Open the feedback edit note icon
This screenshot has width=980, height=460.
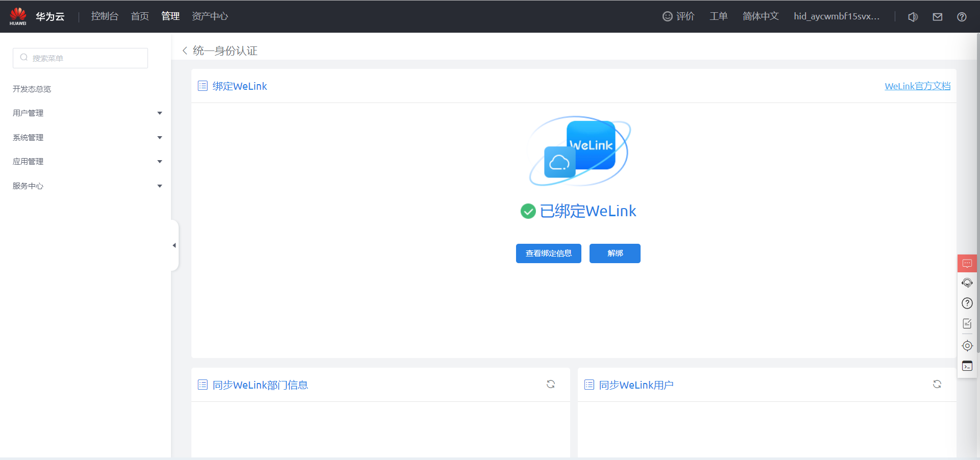coord(967,323)
